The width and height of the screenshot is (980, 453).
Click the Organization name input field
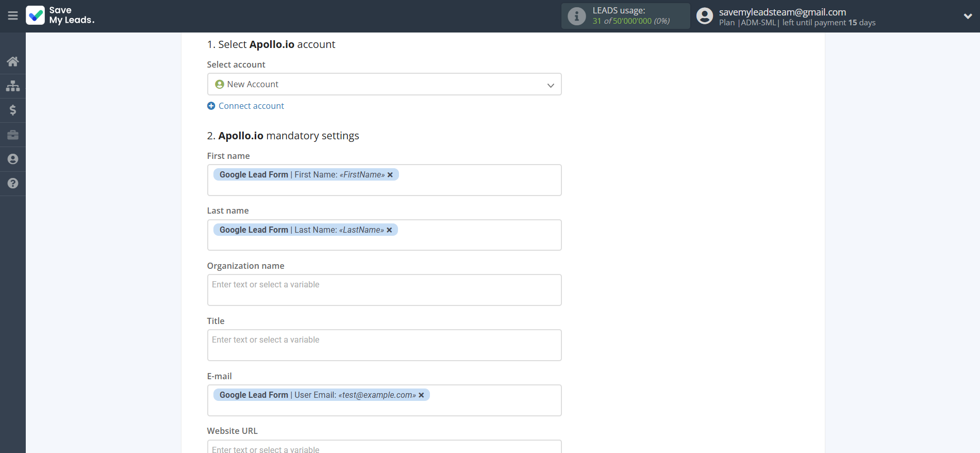384,290
